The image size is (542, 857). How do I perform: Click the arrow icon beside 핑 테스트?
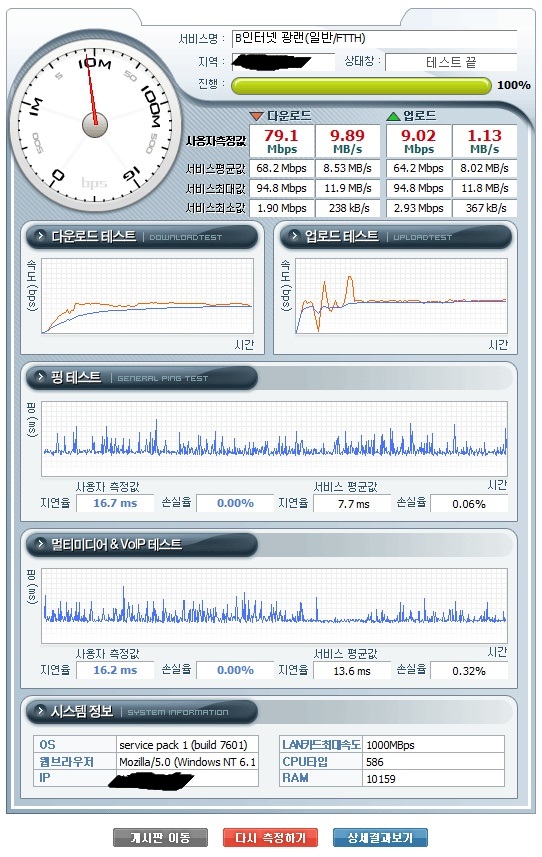[40, 377]
